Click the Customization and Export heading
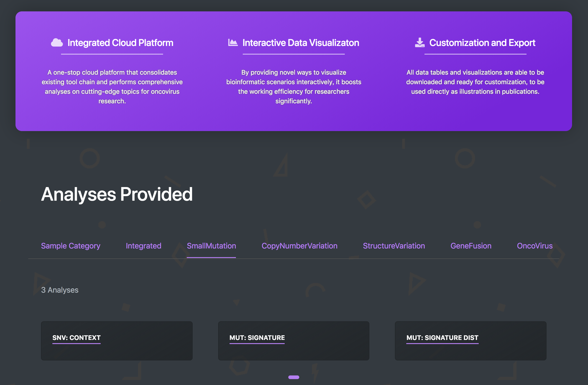The width and height of the screenshot is (588, 385). click(482, 43)
